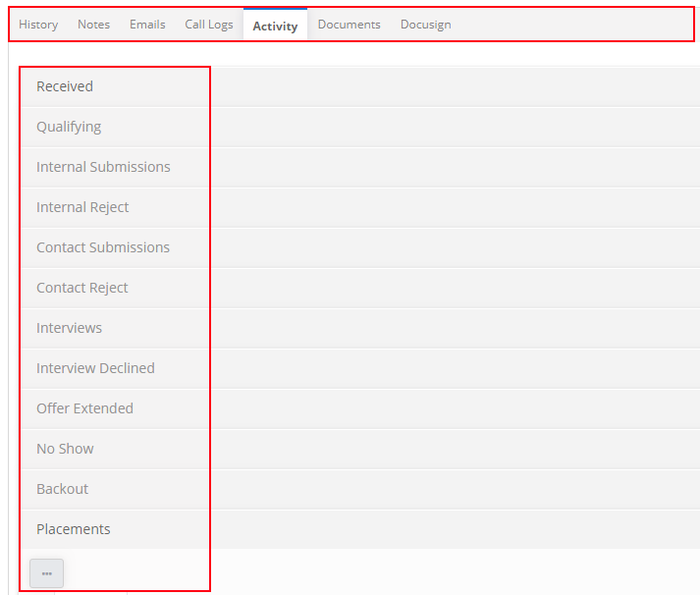The width and height of the screenshot is (700, 595).
Task: Switch to the Notes tab
Action: [x=93, y=25]
